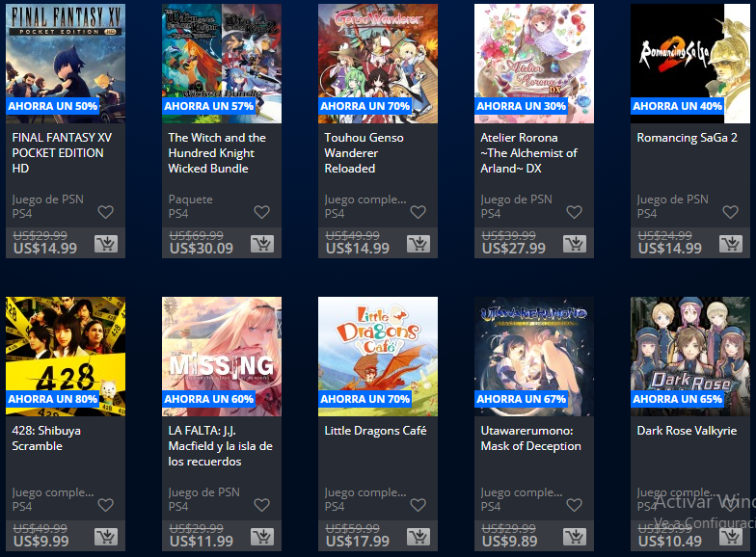Add 428: Shibuya Scramble to cart

tap(106, 537)
